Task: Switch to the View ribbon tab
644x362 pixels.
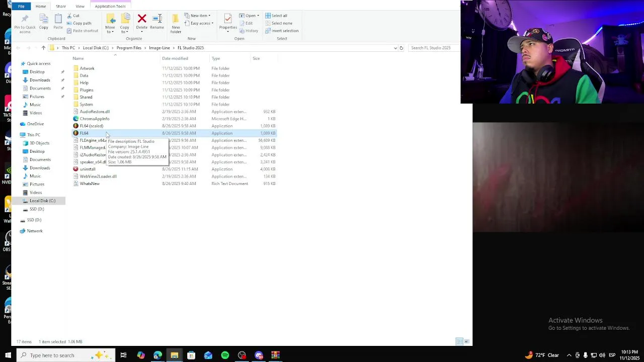Action: click(x=80, y=6)
